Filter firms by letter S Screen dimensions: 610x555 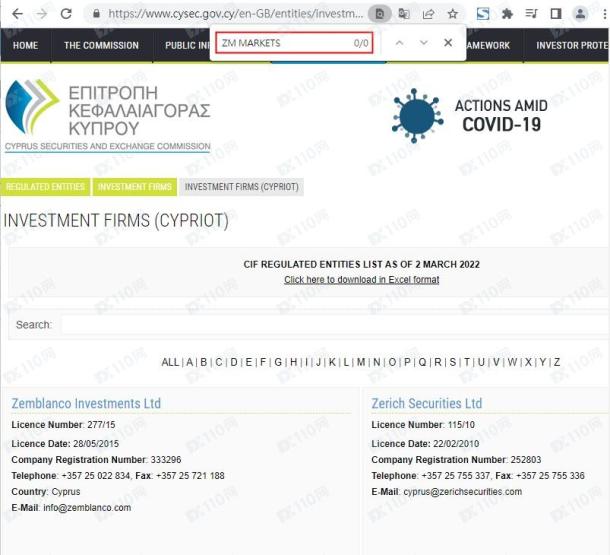point(453,362)
